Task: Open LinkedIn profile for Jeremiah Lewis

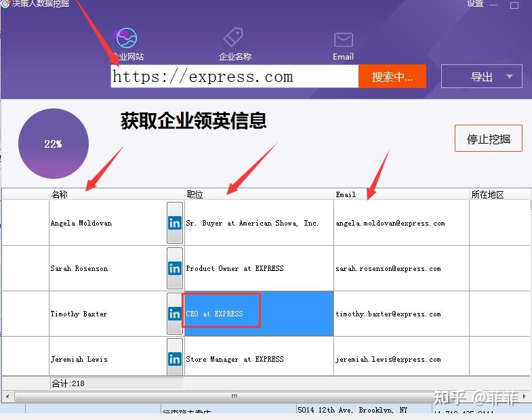Action: [175, 358]
